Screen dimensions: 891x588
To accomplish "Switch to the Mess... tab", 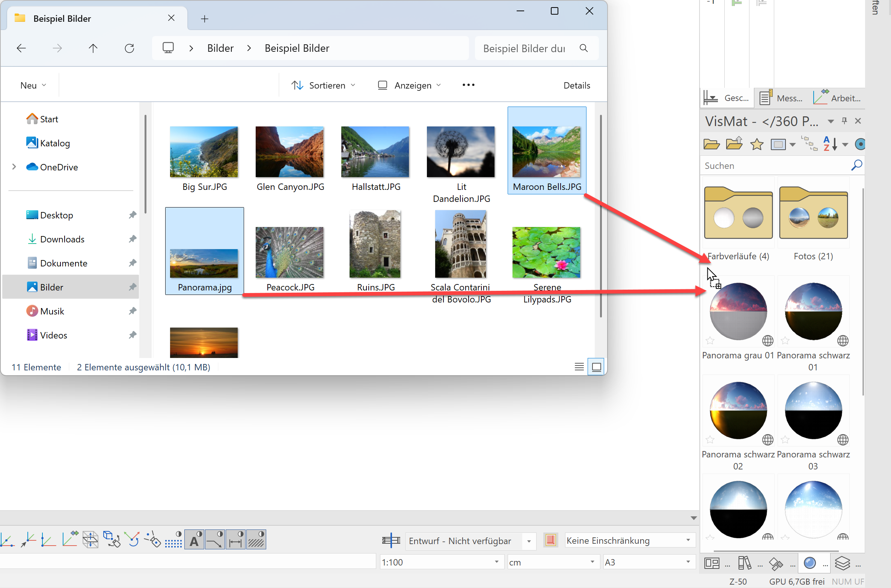I will coord(781,98).
